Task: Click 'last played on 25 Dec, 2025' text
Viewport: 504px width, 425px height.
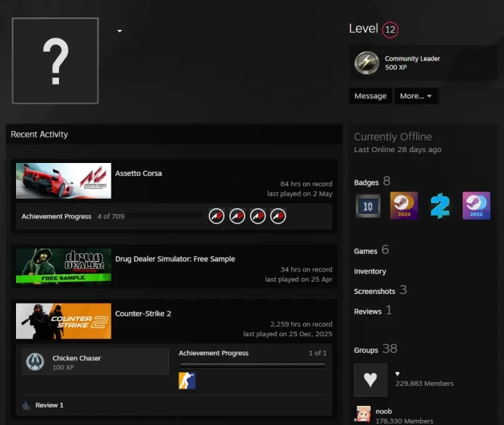Action: pyautogui.click(x=288, y=334)
